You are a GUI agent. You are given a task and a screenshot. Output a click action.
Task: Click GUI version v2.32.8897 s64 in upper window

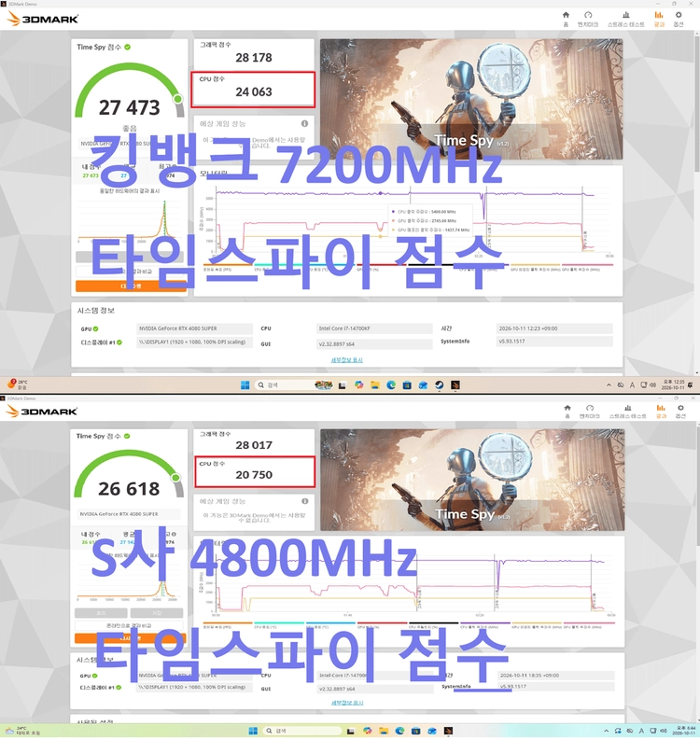tap(374, 344)
